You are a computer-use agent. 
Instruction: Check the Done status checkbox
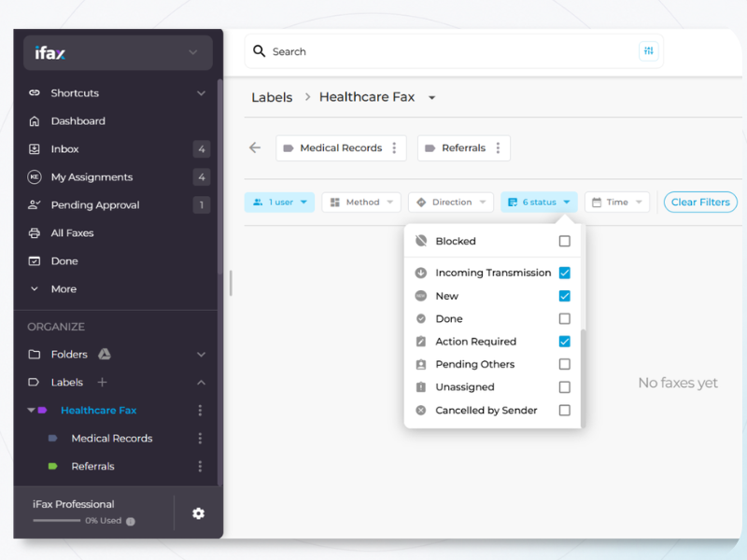pos(565,318)
